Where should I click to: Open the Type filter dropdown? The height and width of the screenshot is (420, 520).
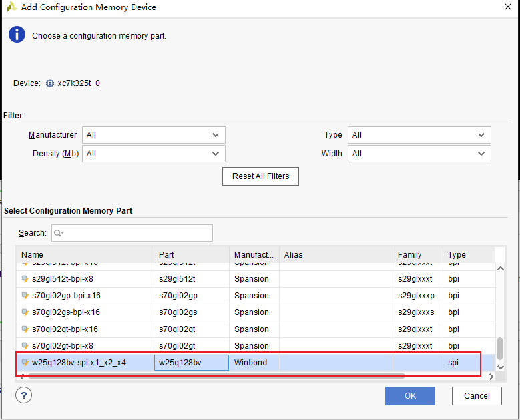pyautogui.click(x=419, y=135)
